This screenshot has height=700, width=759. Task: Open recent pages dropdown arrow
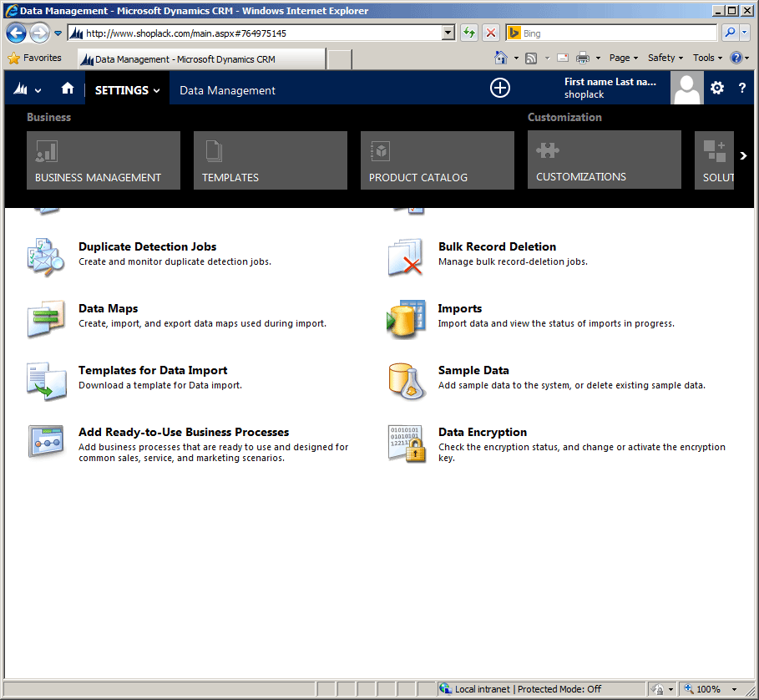(x=58, y=33)
